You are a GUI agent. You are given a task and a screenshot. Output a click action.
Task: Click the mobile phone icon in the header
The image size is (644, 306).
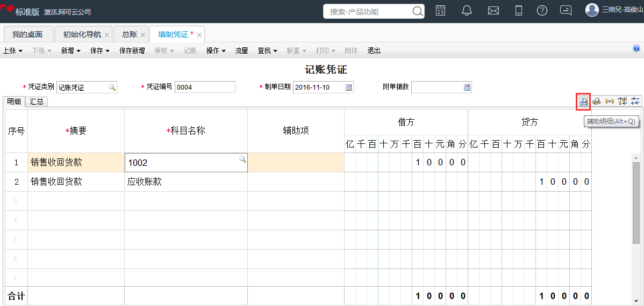[519, 11]
